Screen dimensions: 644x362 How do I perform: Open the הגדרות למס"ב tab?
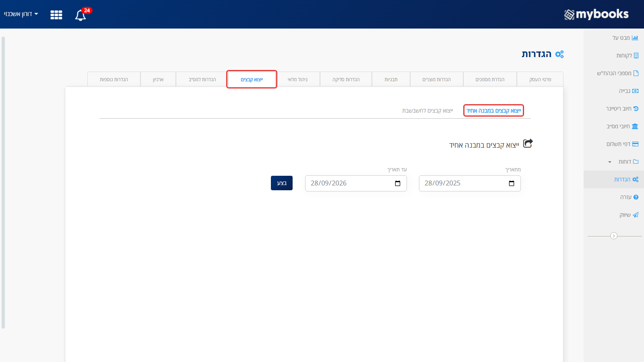[x=202, y=80]
